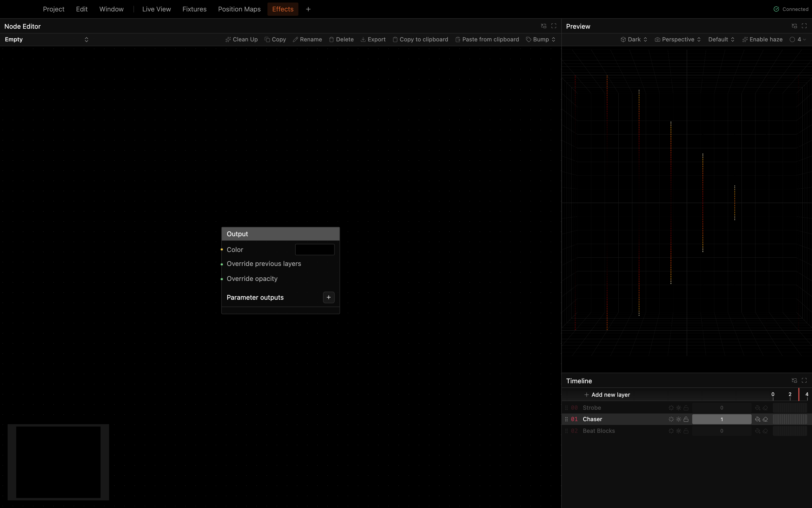
Task: Switch to the Fixtures tab
Action: [194, 9]
